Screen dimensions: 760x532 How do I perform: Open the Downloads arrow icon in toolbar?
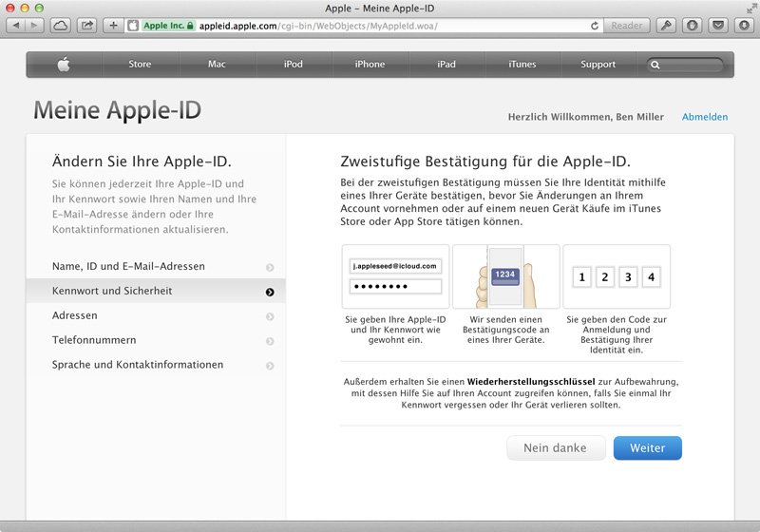coord(744,26)
